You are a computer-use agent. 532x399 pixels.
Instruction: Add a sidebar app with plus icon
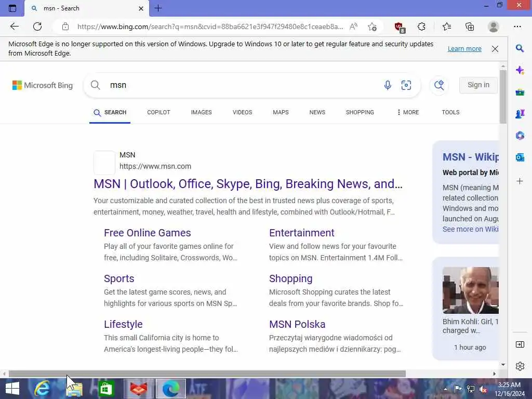click(x=520, y=181)
